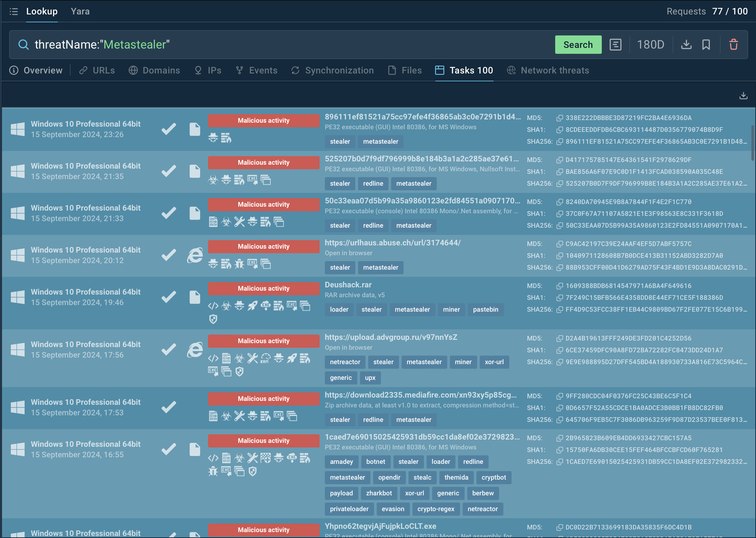Image resolution: width=756 pixels, height=538 pixels.
Task: Click the bug icon in urlhaus task row
Action: (239, 264)
